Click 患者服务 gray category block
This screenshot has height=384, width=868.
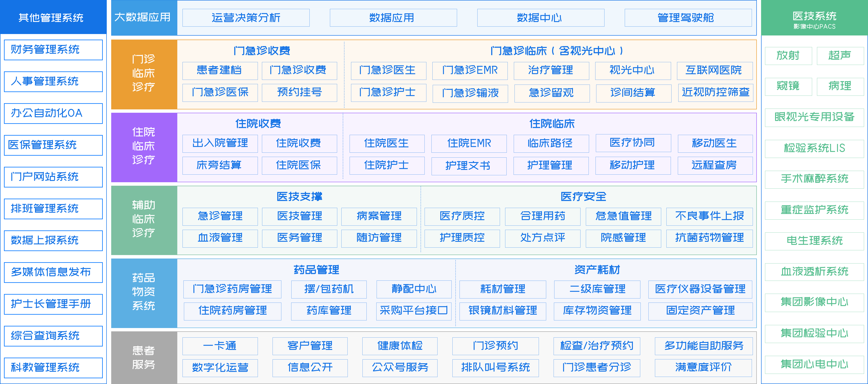click(144, 358)
